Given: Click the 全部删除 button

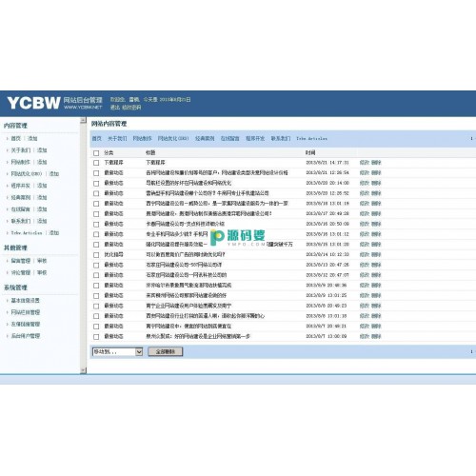Looking at the screenshot, I should click(166, 351).
